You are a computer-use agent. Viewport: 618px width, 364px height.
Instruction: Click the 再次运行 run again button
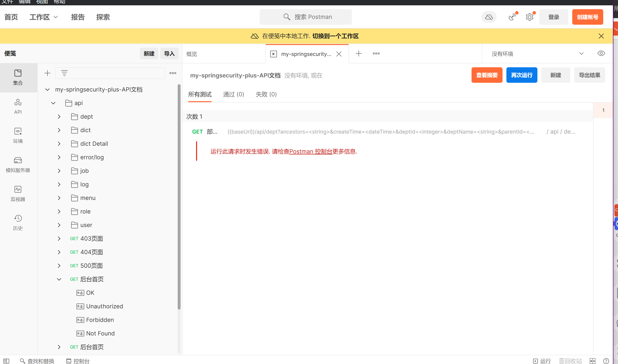(x=521, y=75)
